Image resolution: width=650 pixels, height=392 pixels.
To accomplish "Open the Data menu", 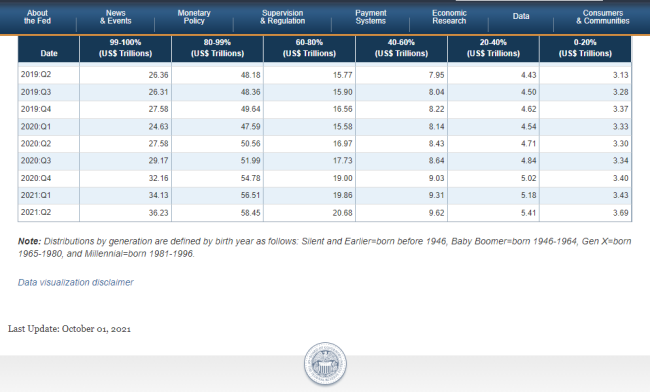I will coord(521,16).
